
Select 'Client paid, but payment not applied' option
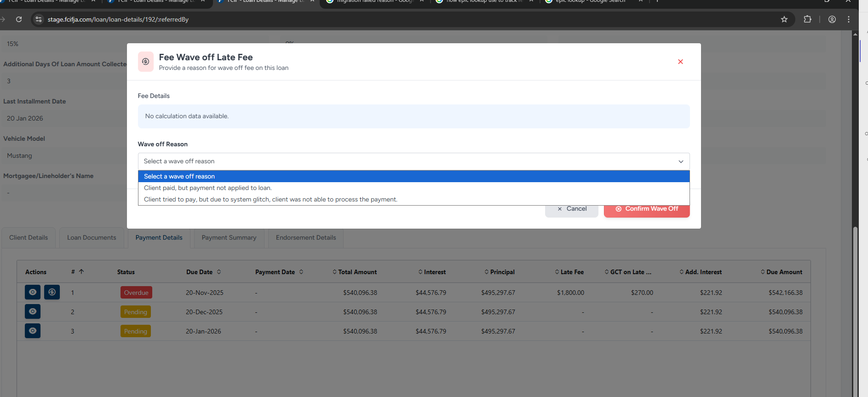208,188
